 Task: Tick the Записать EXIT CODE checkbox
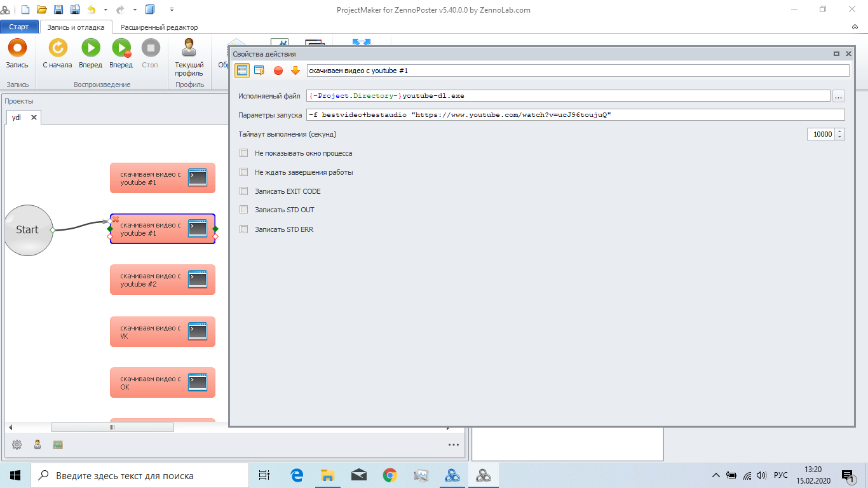click(244, 191)
